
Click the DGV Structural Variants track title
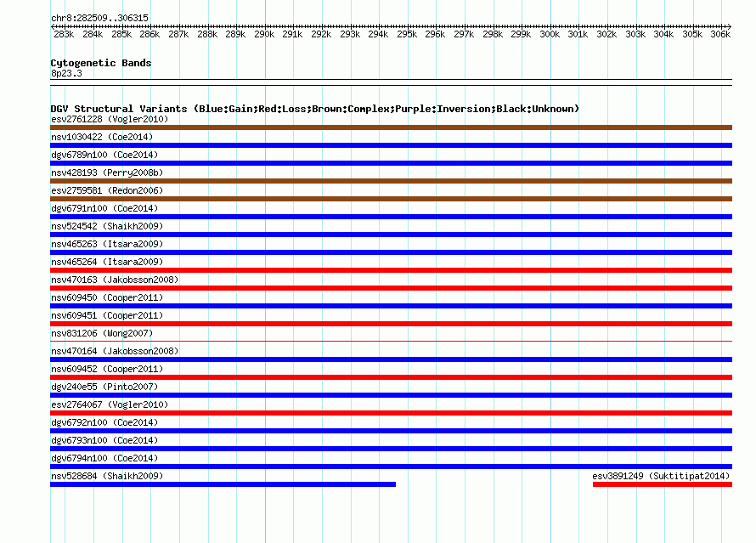point(314,109)
